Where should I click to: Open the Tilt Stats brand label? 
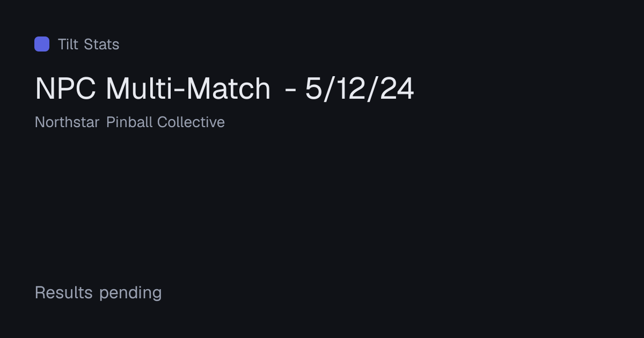pos(89,44)
